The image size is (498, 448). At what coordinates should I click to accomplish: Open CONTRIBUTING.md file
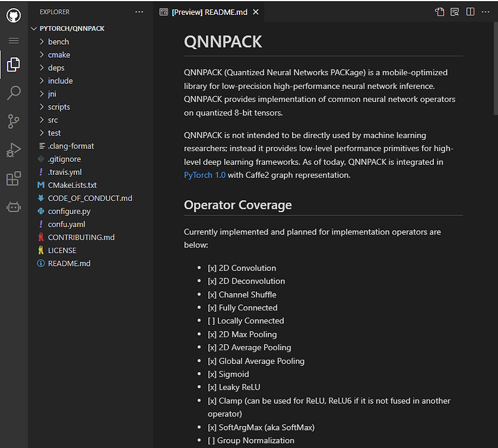click(81, 237)
